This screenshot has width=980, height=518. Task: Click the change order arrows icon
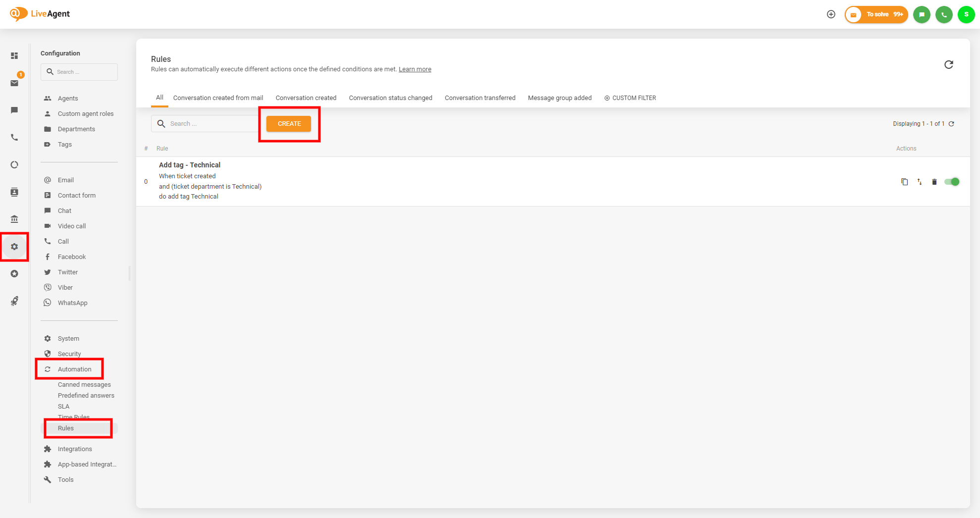919,182
